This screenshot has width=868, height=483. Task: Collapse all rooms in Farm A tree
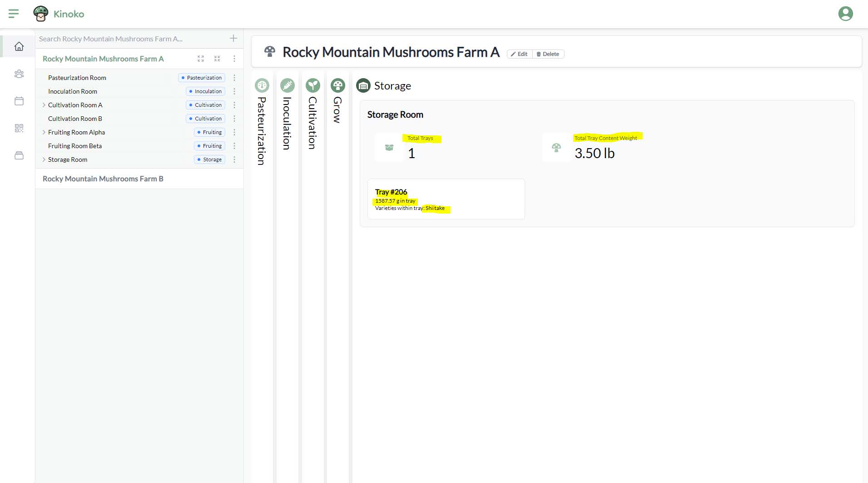coord(217,59)
